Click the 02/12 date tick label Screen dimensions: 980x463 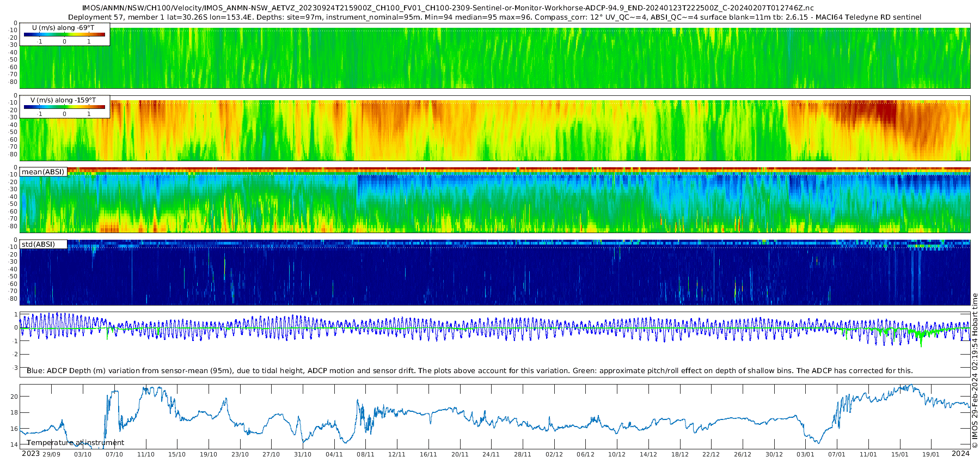pos(554,454)
